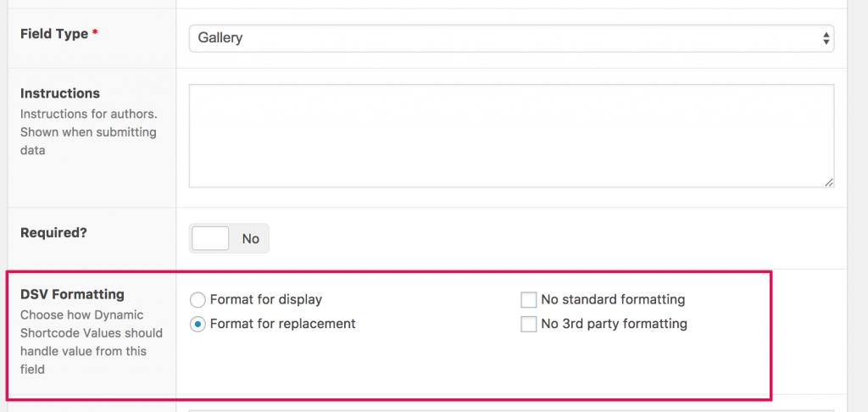This screenshot has height=412, width=868.
Task: Click the partially visible field below DSV Formatting
Action: [x=511, y=410]
